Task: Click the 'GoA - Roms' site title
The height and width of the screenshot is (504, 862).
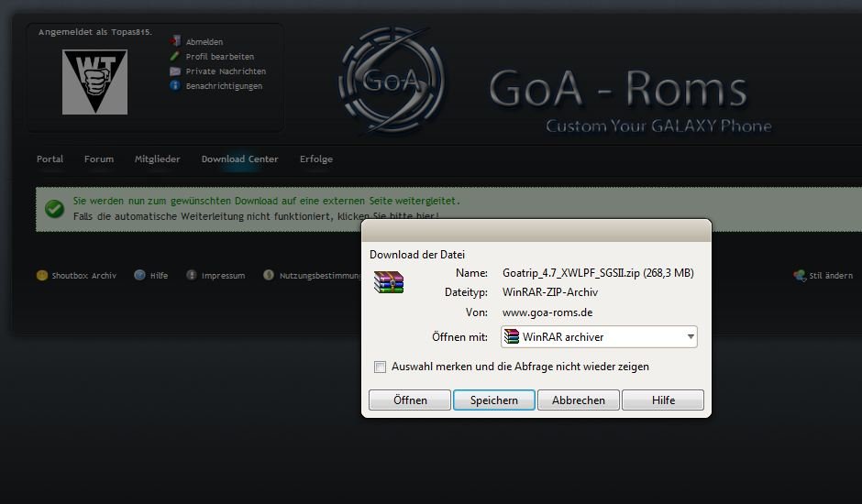Action: tap(618, 88)
